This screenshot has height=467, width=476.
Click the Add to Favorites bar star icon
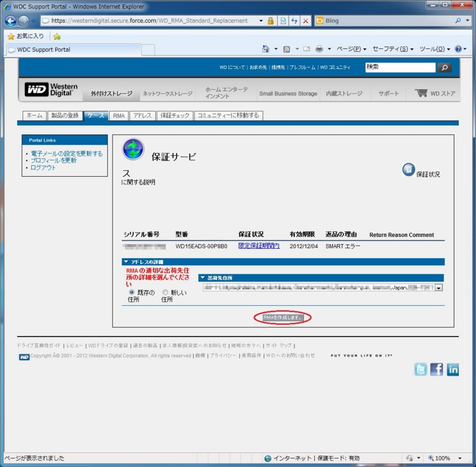point(57,37)
